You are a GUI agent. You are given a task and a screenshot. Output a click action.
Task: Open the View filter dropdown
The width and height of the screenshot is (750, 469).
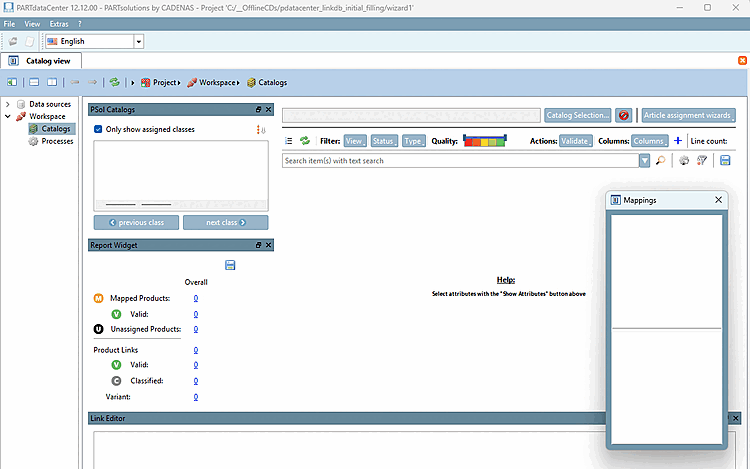tap(355, 141)
